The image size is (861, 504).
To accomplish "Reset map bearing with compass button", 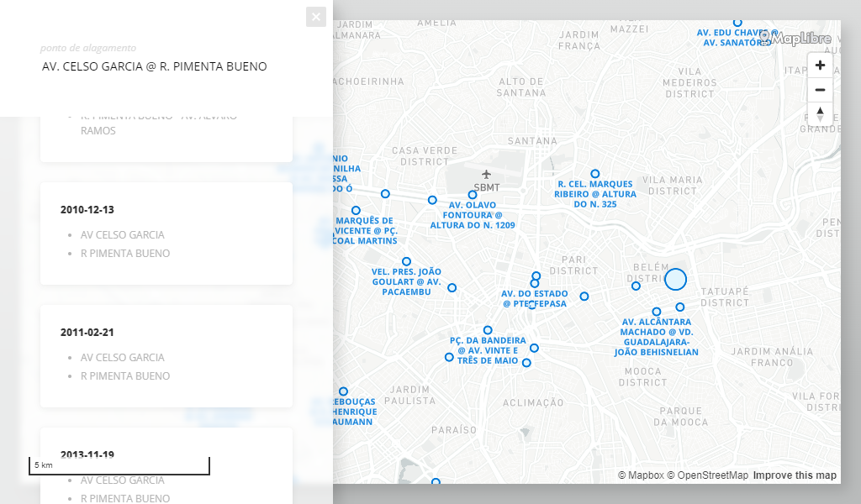I will (820, 113).
